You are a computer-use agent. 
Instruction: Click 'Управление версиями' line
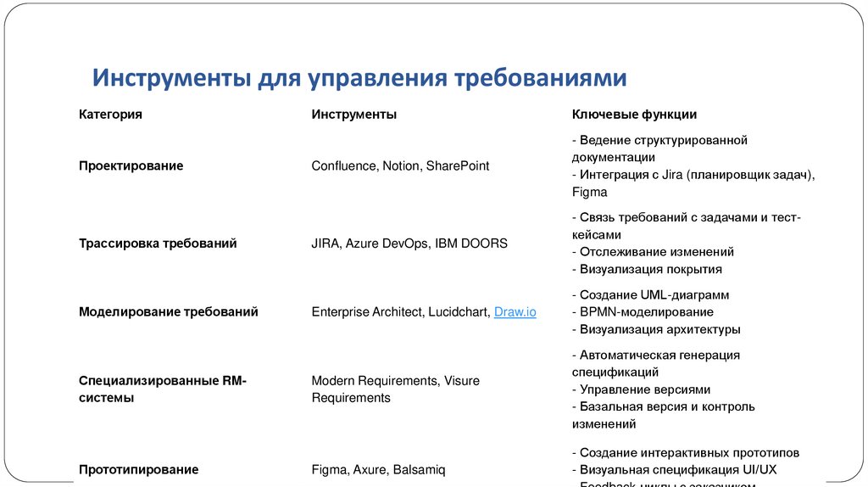[x=641, y=389]
